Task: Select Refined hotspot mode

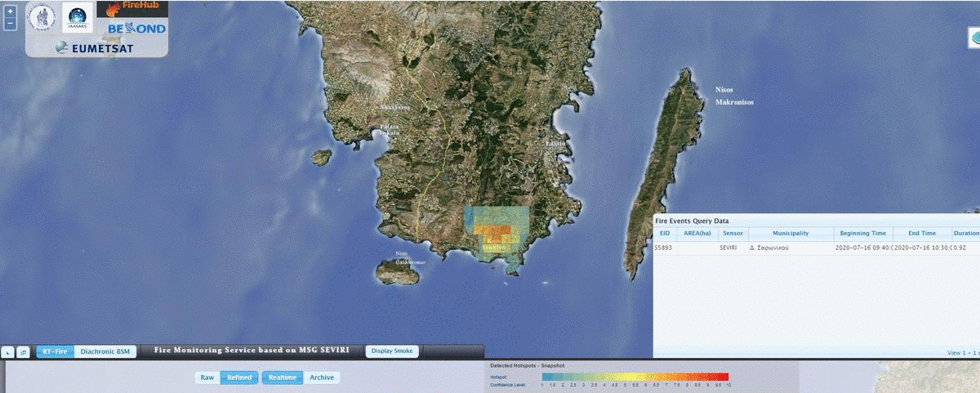Action: coord(239,377)
